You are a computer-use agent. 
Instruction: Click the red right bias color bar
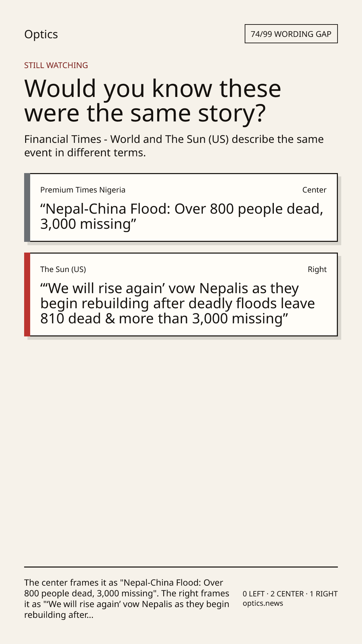pos(27,294)
